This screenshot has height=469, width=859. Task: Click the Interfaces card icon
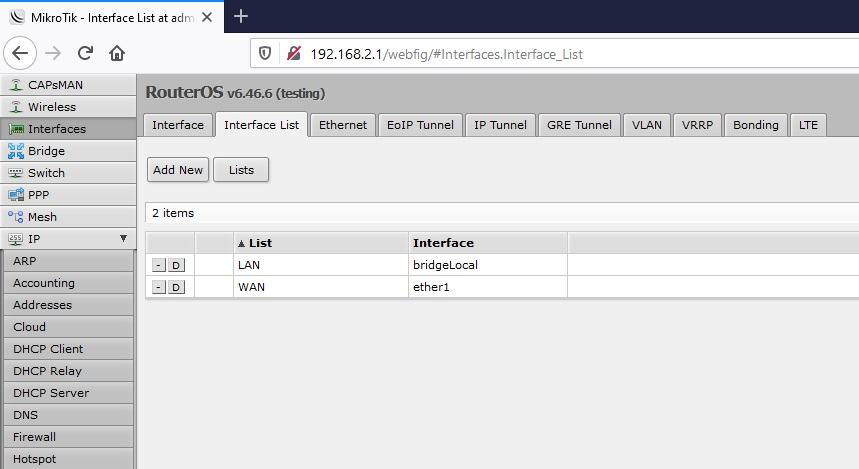pos(16,129)
